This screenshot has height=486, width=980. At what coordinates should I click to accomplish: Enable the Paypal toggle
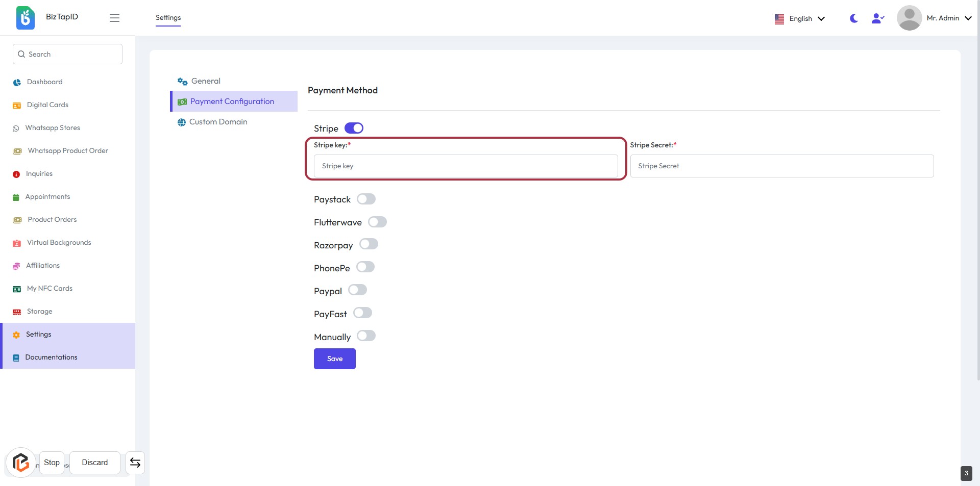(x=357, y=290)
